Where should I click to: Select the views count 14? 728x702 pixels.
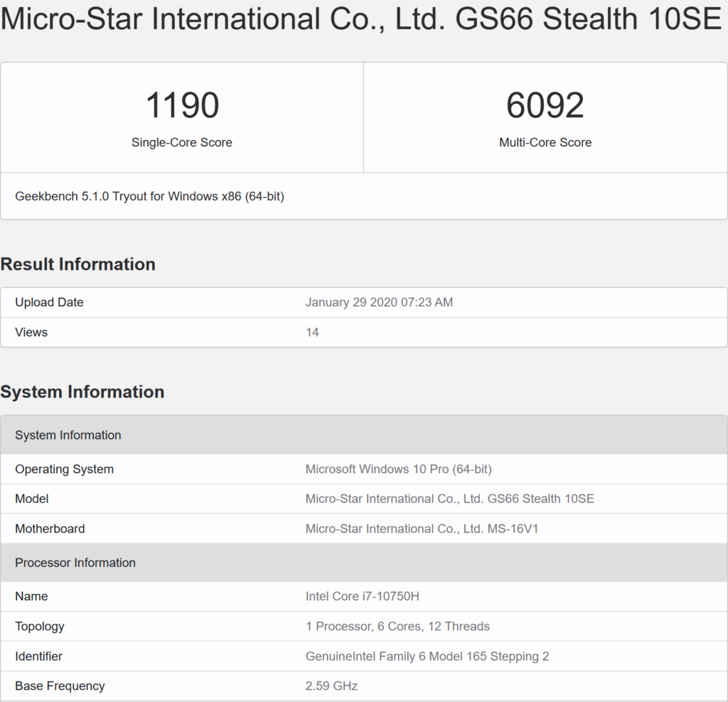coord(312,332)
